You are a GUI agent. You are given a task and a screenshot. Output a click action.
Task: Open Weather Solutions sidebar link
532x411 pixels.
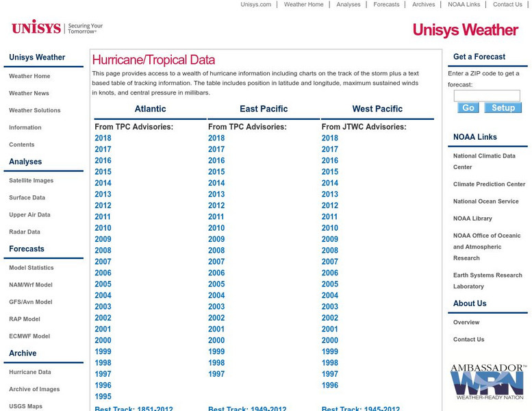pyautogui.click(x=35, y=110)
